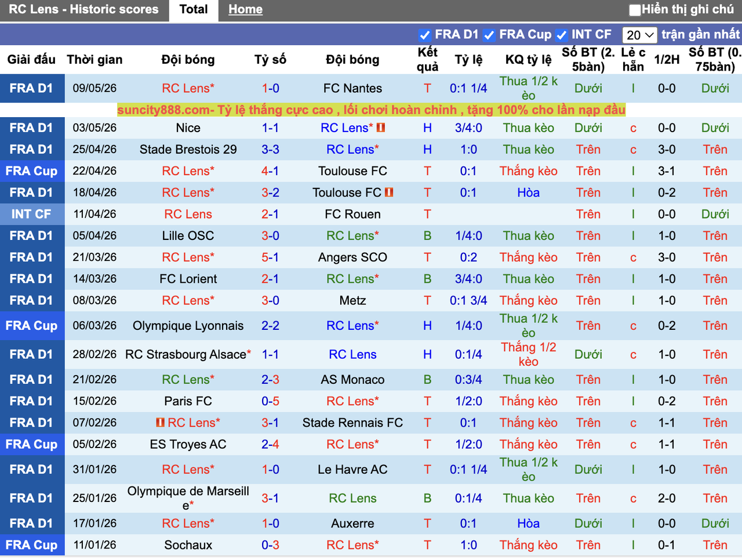Click the 'Kết quả' column header
This screenshot has width=742, height=560.
click(x=427, y=59)
